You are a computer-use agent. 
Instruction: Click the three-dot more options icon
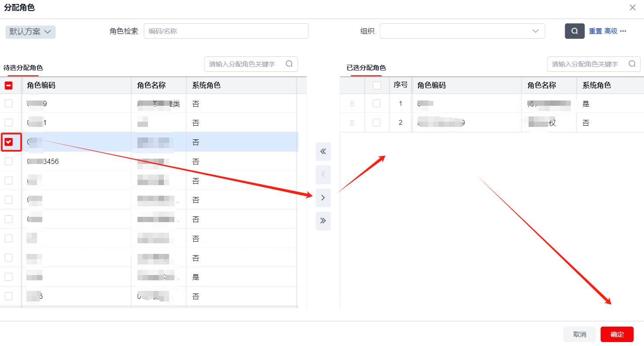623,31
